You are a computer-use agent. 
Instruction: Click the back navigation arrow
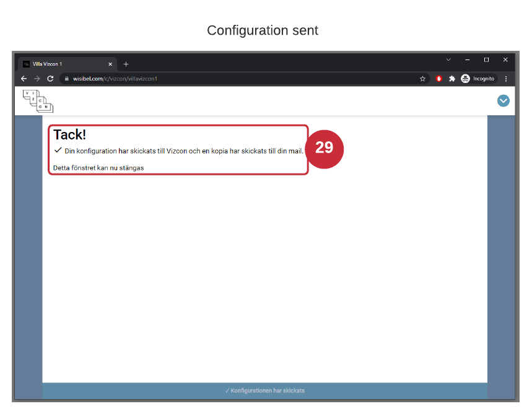[x=23, y=79]
